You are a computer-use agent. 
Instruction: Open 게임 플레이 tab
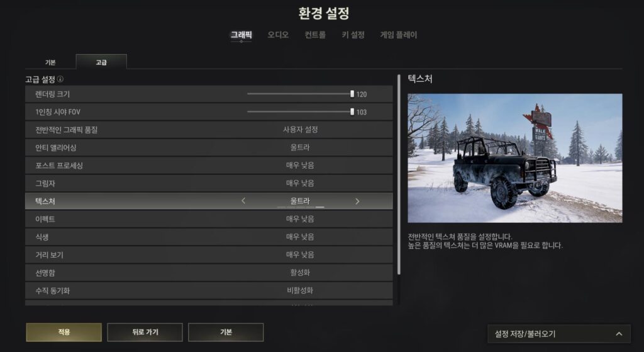point(398,35)
